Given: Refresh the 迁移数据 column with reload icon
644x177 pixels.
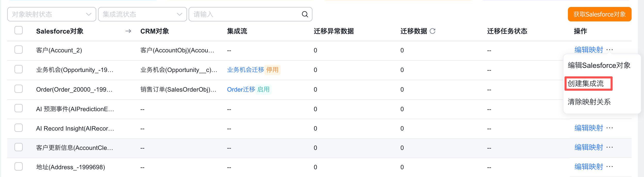Looking at the screenshot, I should pyautogui.click(x=433, y=31).
